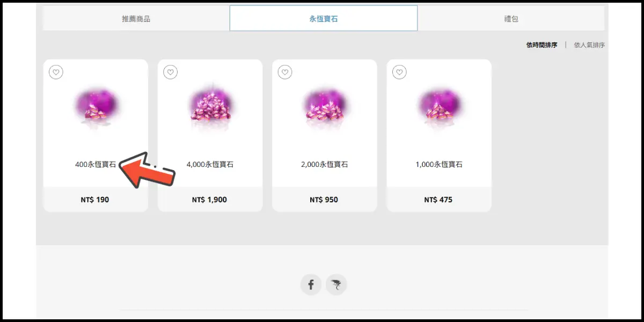
Task: Open the 禮包 tab
Action: tap(511, 19)
